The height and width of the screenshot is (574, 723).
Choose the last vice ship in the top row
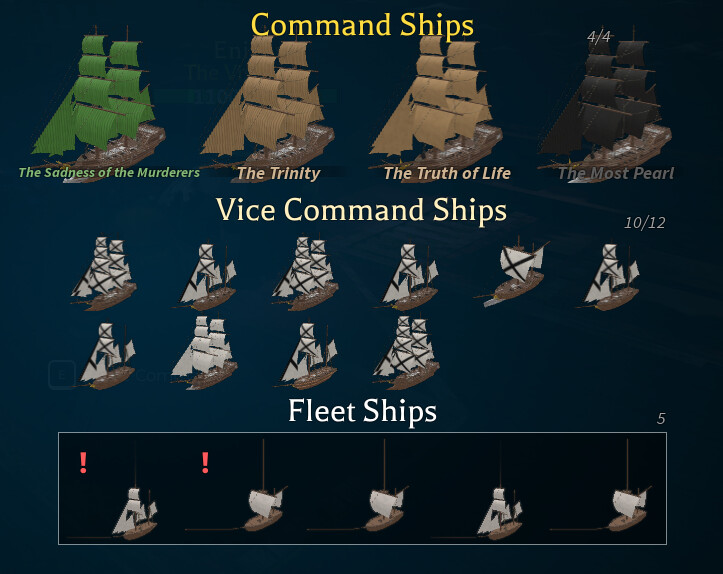[x=610, y=277]
